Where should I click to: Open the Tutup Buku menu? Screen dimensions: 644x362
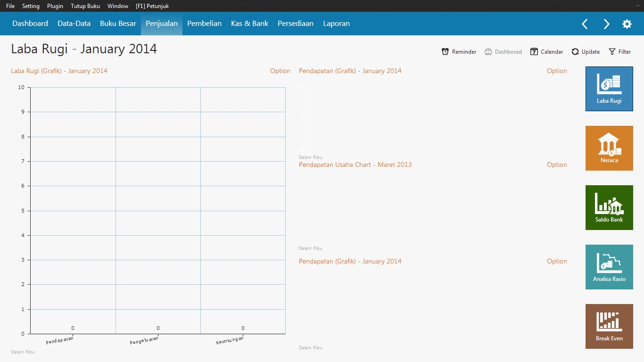[85, 6]
